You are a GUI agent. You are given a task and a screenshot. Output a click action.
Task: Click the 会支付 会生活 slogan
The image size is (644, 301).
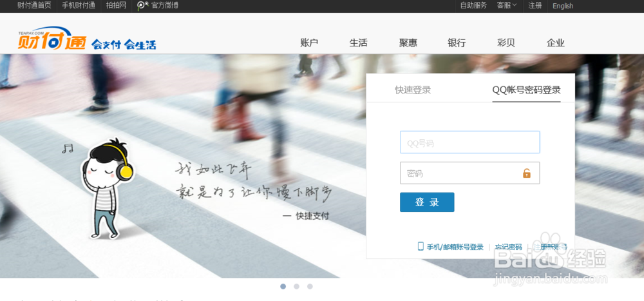(x=124, y=44)
